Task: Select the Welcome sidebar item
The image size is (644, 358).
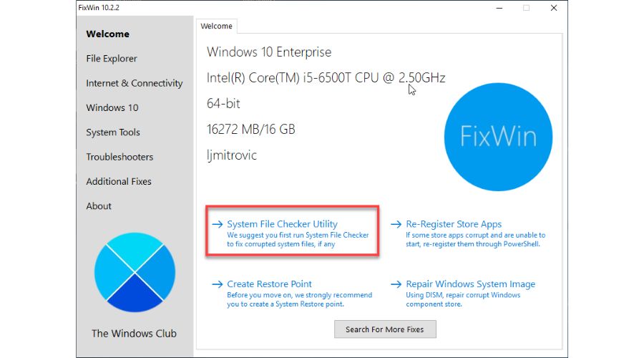Action: (108, 34)
